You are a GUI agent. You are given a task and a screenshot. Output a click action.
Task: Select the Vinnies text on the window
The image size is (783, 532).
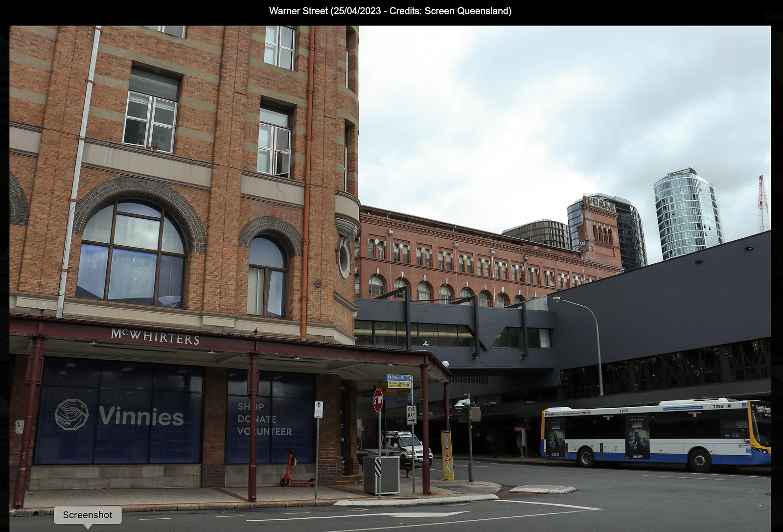[141, 416]
